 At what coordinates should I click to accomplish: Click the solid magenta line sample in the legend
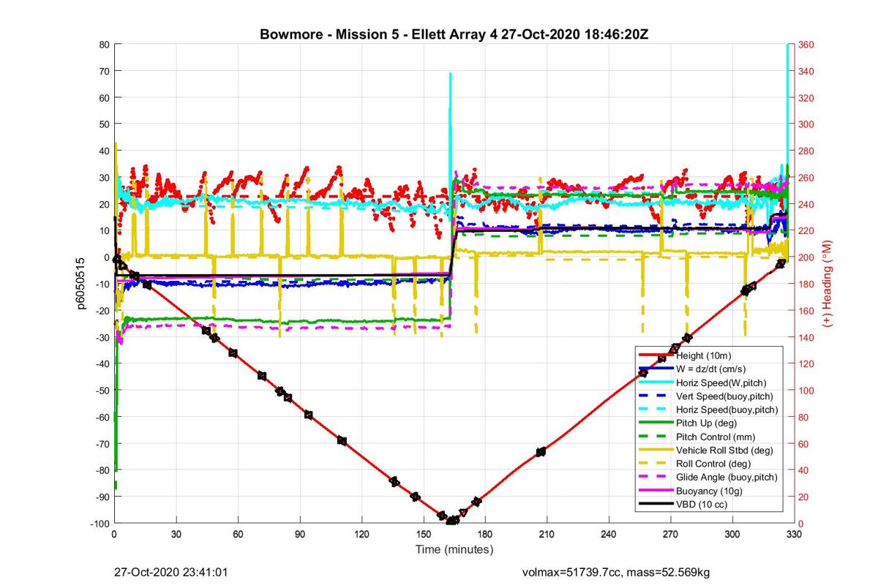click(x=656, y=491)
